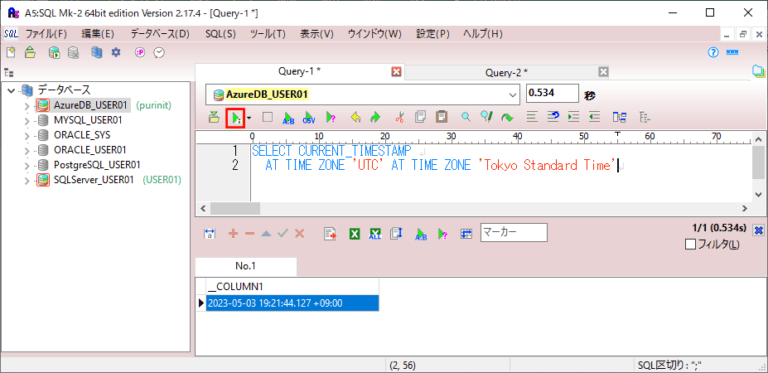Click the stop execution square icon

[x=267, y=117]
